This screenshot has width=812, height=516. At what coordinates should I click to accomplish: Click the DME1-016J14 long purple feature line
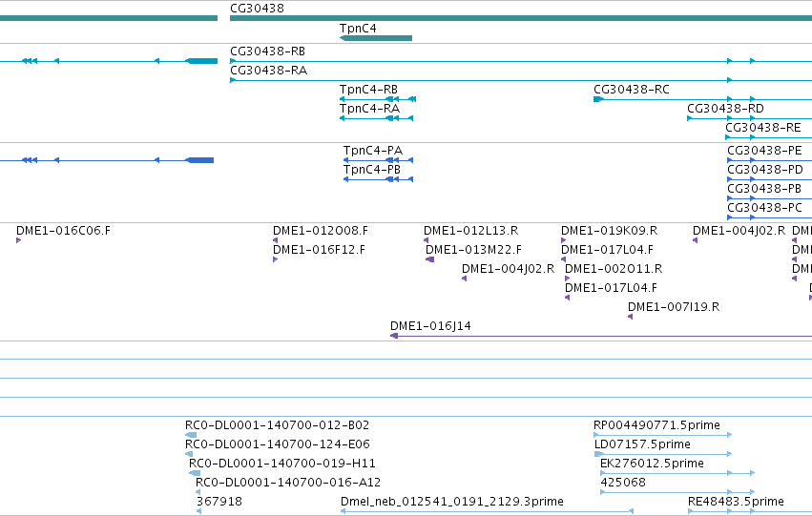click(601, 336)
